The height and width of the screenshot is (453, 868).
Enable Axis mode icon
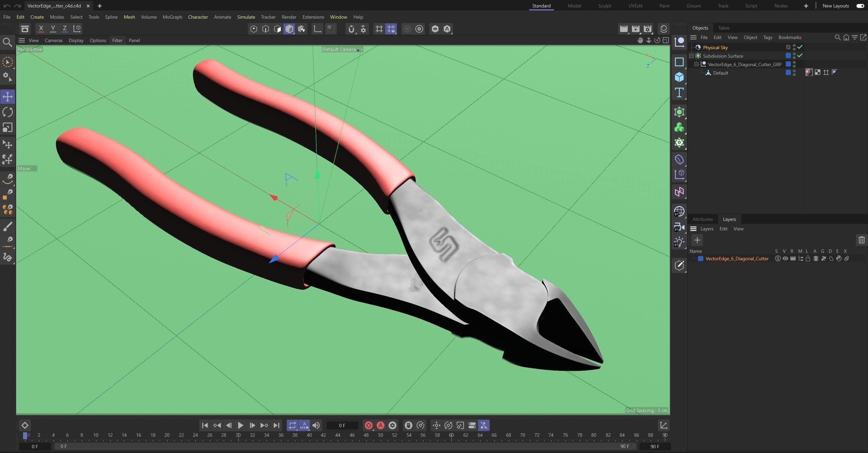click(317, 29)
